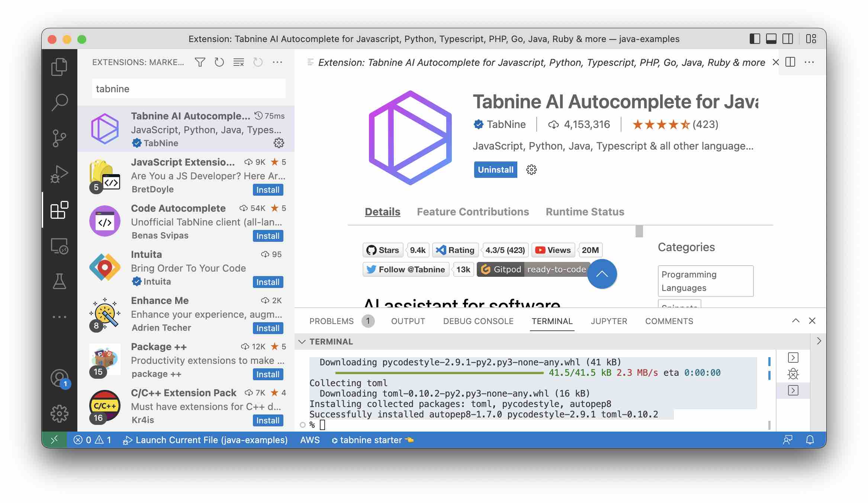868x503 pixels.
Task: Click the tabnine search input field
Action: [188, 89]
